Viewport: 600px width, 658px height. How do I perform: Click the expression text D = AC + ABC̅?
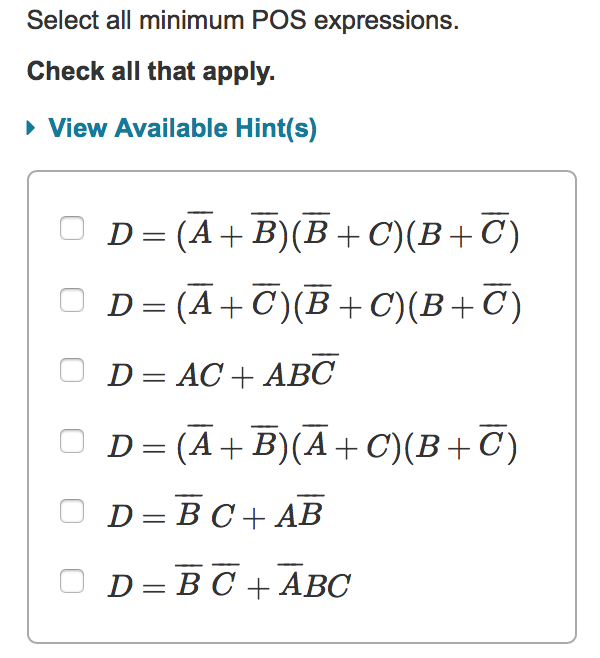[223, 371]
